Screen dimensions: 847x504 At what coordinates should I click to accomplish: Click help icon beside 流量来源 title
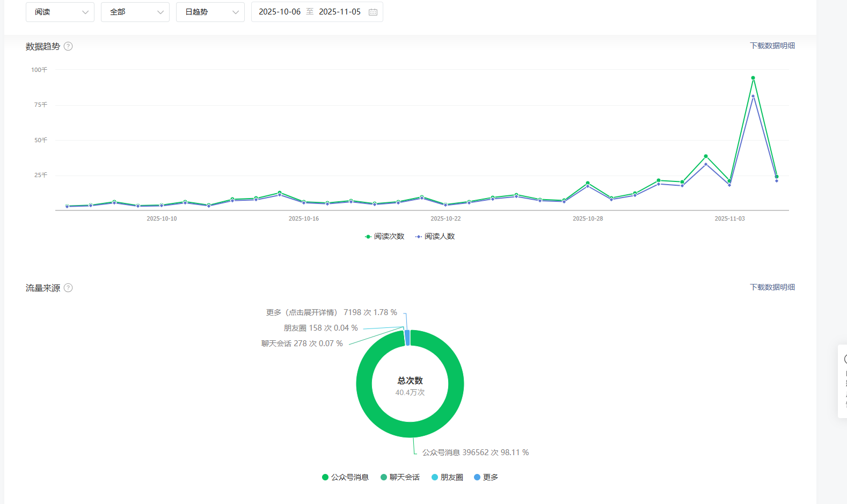pos(68,288)
